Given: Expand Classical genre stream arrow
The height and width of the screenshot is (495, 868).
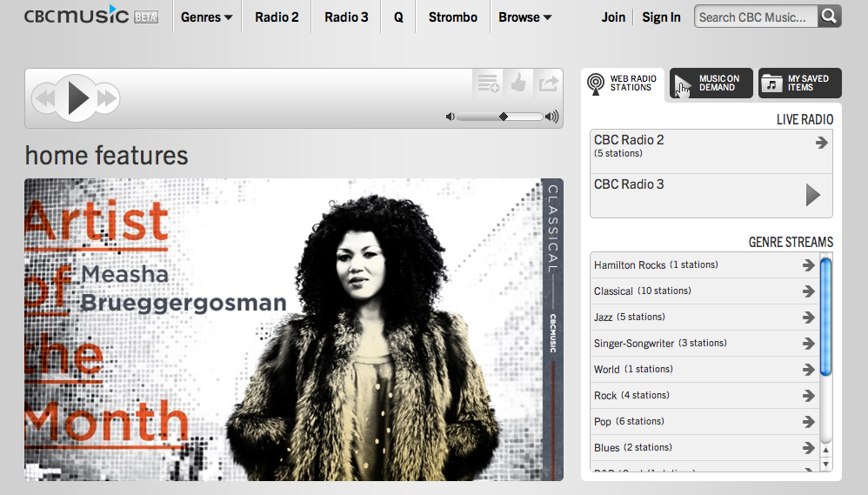Looking at the screenshot, I should 808,291.
